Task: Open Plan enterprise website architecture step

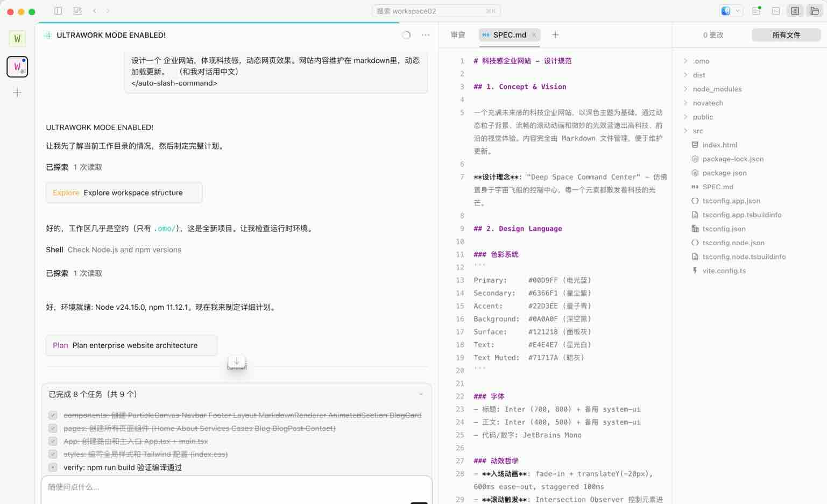Action: click(132, 345)
